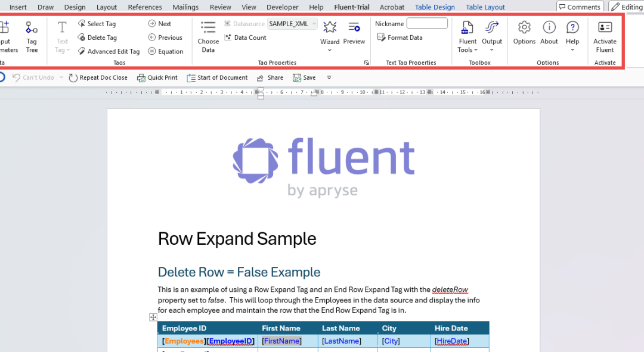Insert an Equation tag
This screenshot has width=644, height=352.
166,51
